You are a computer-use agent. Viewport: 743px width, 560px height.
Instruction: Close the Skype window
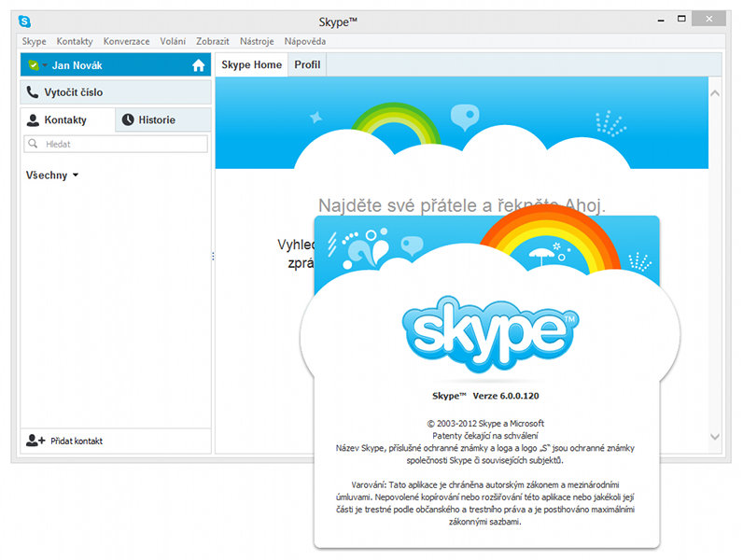(708, 19)
